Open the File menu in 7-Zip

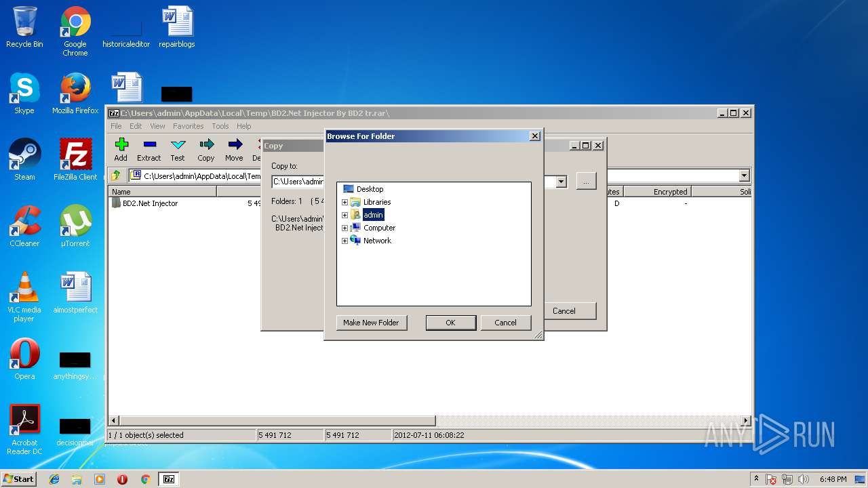[116, 126]
